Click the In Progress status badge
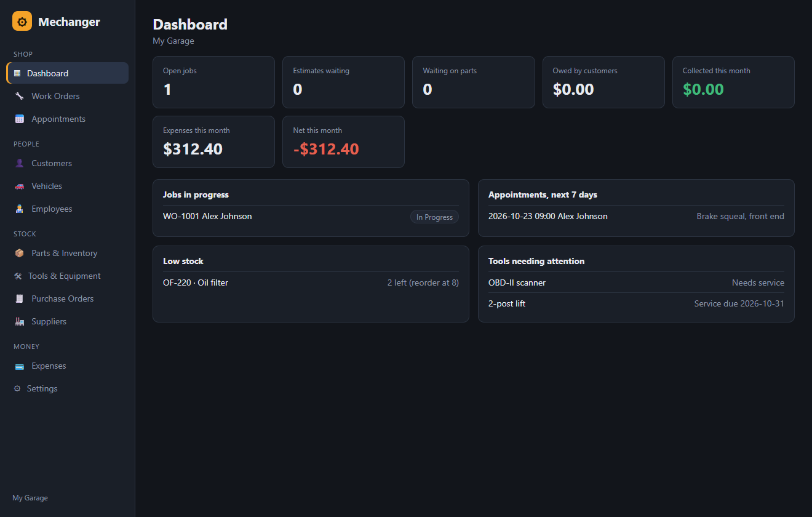Screen dimensions: 812x517 click(434, 217)
